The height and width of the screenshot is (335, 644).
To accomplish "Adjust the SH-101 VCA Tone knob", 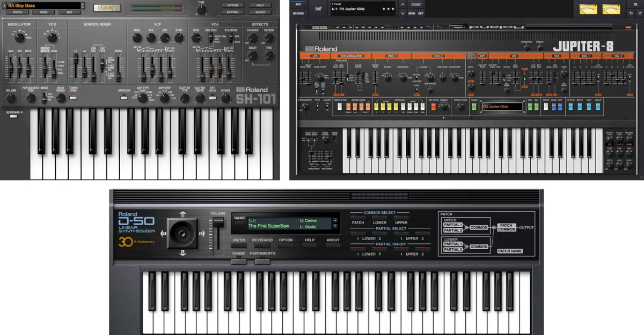I will coord(196,37).
